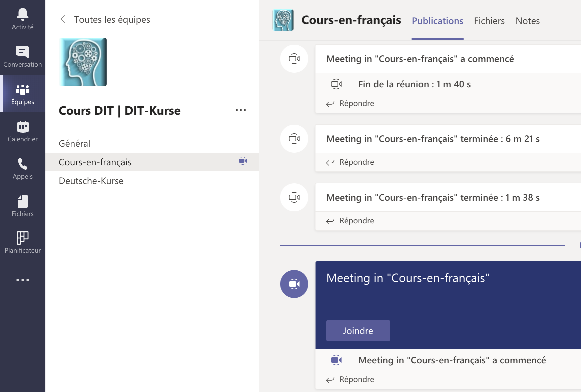Viewport: 581px width, 392px height.
Task: Click the meeting icon next to Fin de la réunion
Action: tap(336, 84)
